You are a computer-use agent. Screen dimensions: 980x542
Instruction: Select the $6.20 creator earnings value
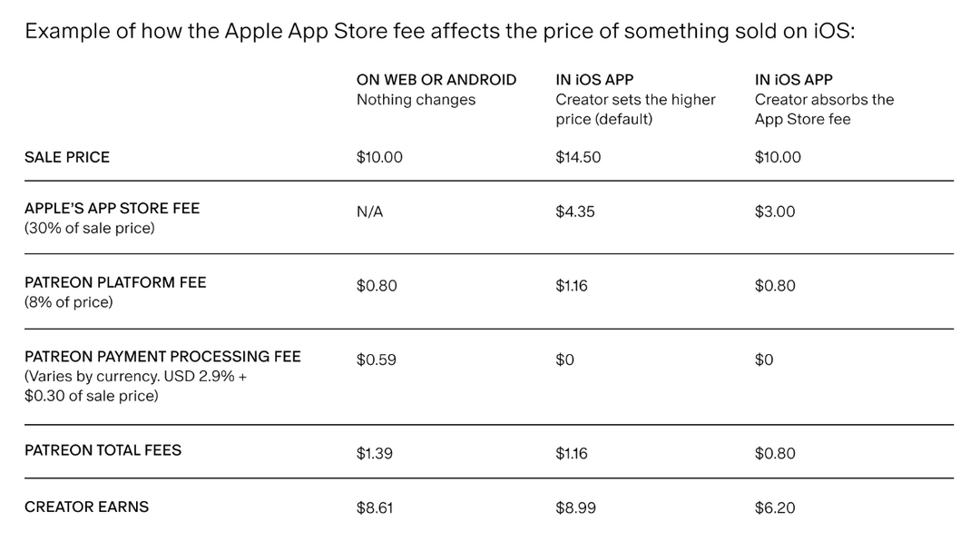coord(774,508)
